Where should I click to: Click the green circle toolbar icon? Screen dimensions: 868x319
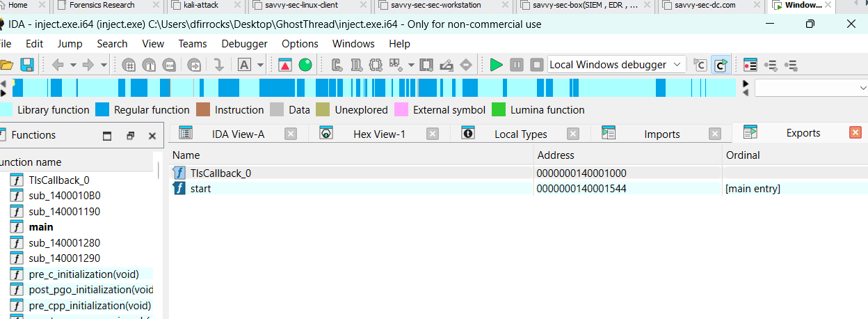pyautogui.click(x=305, y=65)
